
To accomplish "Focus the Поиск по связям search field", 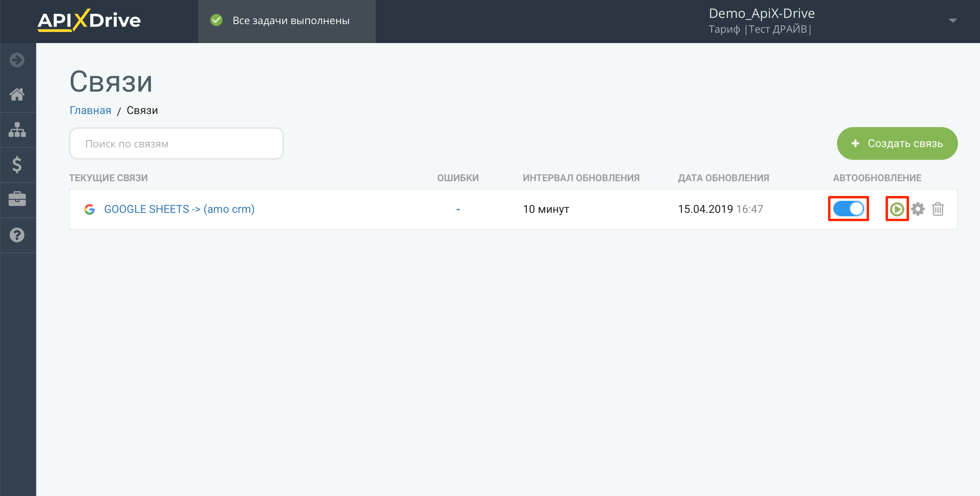I will 176,144.
